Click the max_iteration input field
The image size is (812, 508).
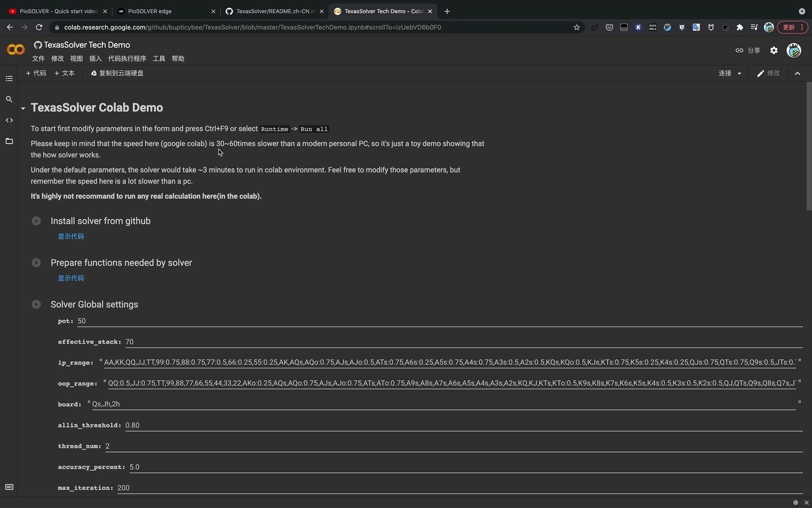pos(460,488)
